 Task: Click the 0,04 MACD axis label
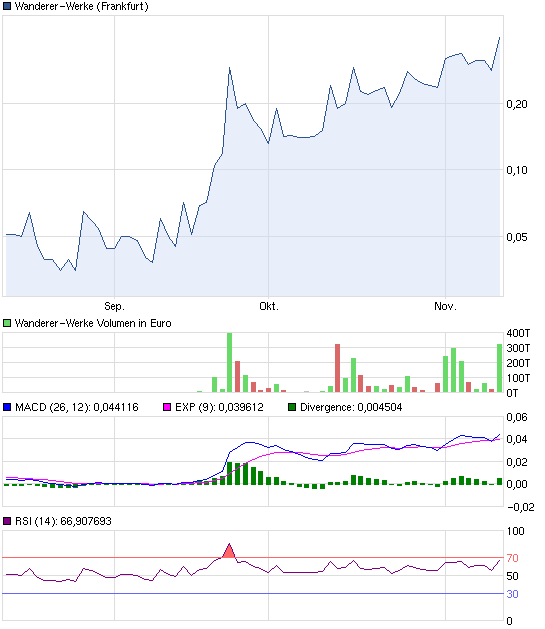517,440
